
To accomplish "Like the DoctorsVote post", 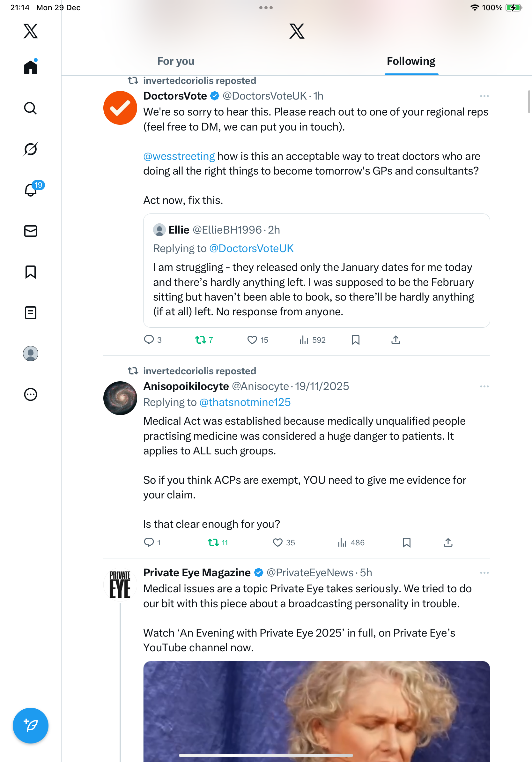I will [x=252, y=340].
